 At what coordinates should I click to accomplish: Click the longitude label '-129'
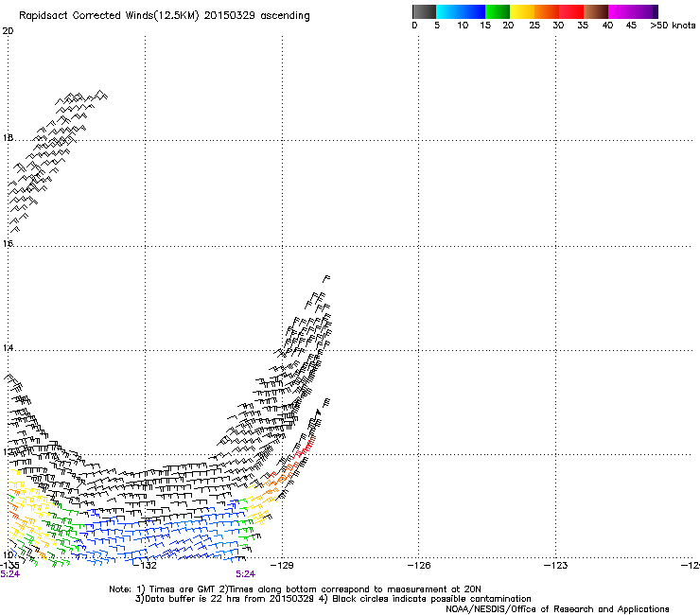pyautogui.click(x=283, y=566)
